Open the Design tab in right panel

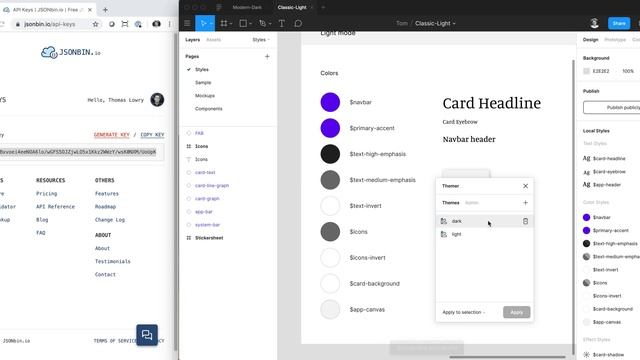click(x=590, y=40)
